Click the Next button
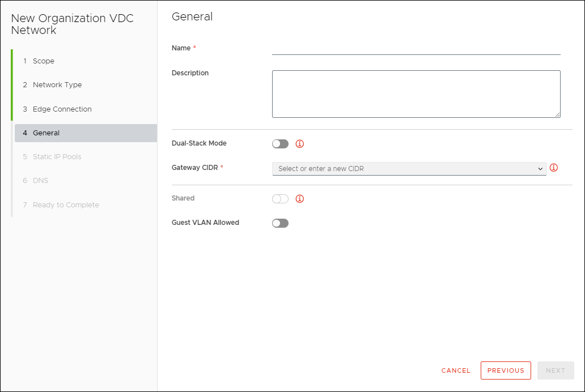The width and height of the screenshot is (585, 392). pos(555,370)
